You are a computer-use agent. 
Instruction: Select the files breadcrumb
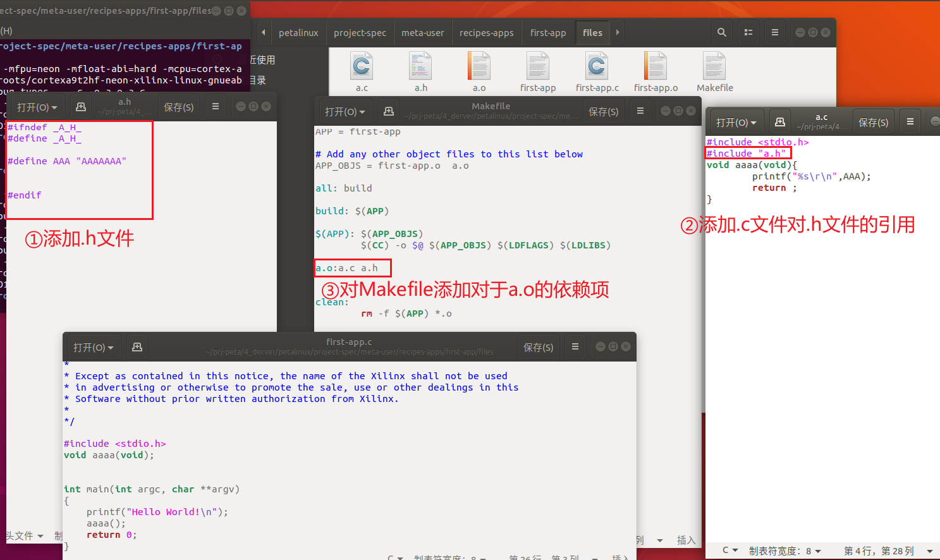[x=592, y=33]
